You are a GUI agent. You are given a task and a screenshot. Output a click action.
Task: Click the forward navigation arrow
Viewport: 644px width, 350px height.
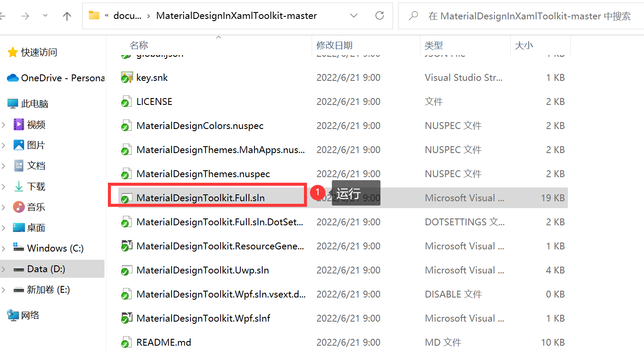point(25,16)
